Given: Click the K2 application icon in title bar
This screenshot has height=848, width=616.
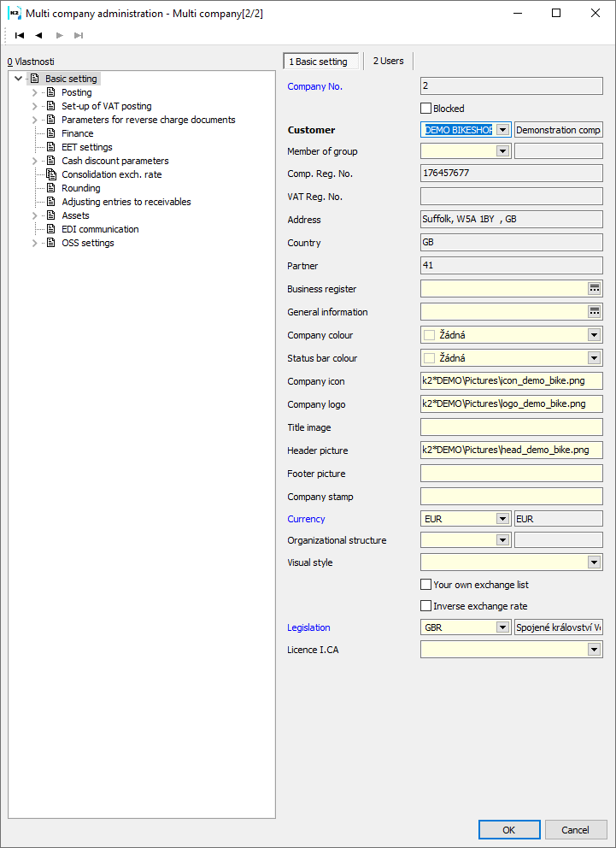Looking at the screenshot, I should [x=14, y=13].
